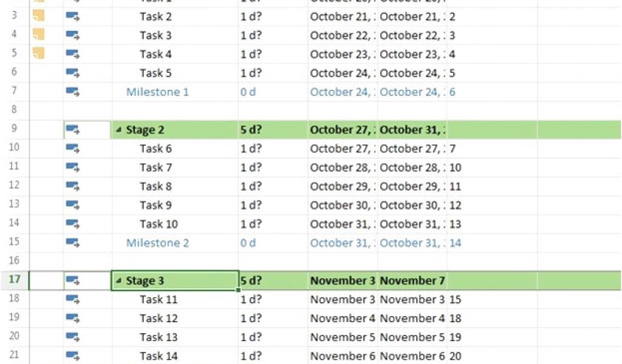Click Task 13 task mode icon

tap(73, 337)
